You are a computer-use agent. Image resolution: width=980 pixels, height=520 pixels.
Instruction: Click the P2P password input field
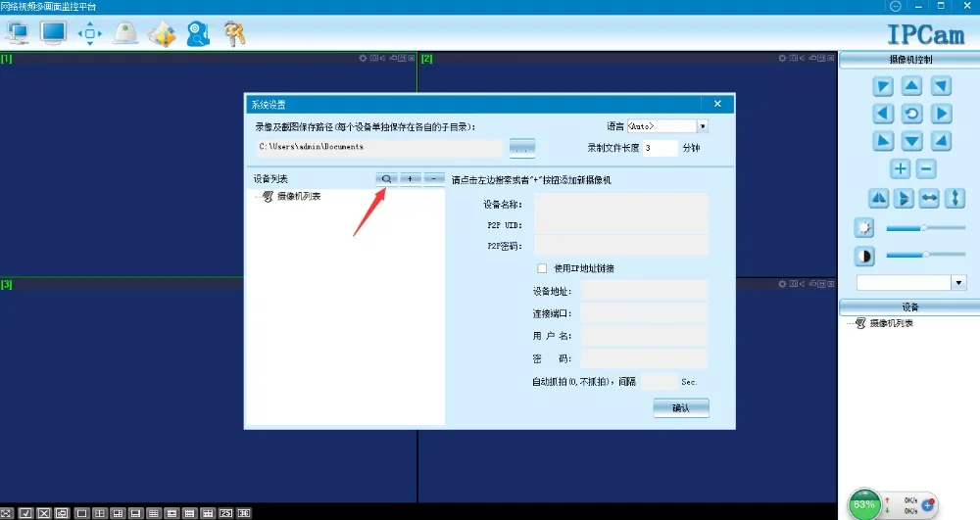coord(621,246)
